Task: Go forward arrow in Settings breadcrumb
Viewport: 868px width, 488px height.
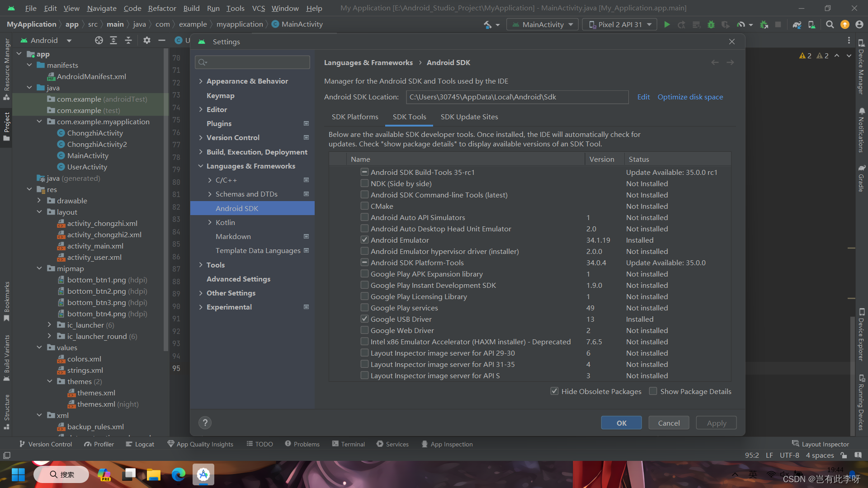Action: 730,63
